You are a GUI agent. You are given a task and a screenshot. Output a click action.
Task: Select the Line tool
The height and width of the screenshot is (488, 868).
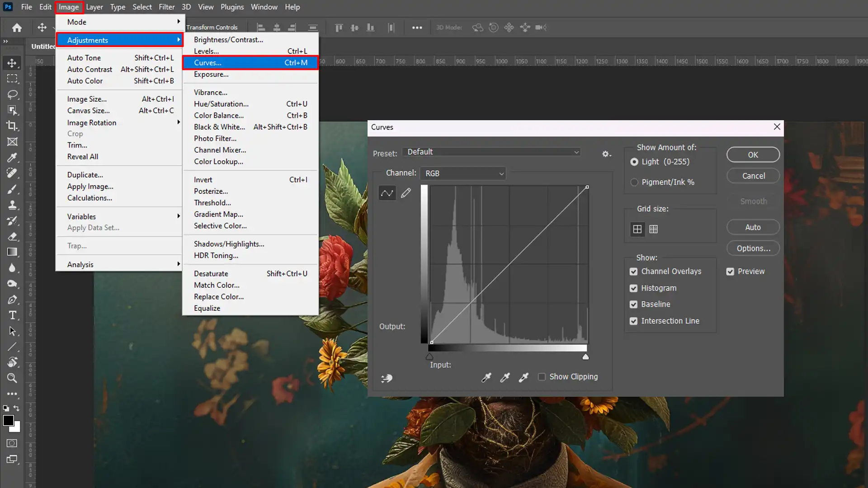(x=12, y=347)
